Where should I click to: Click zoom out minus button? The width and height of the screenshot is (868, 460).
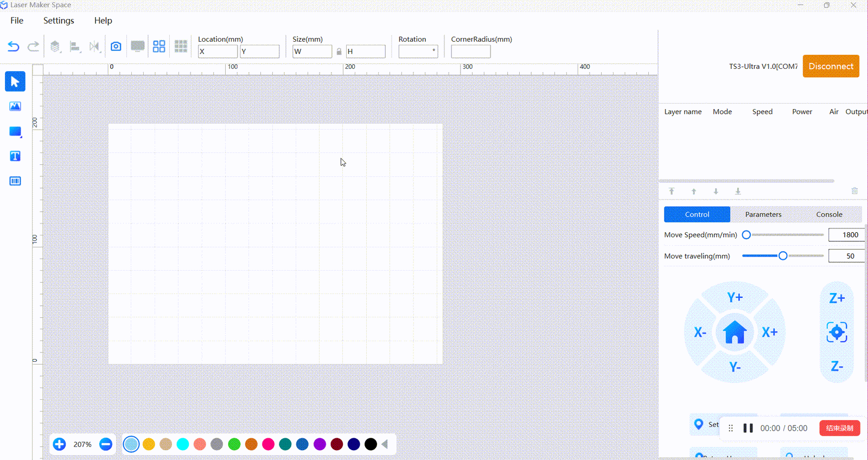(x=106, y=444)
